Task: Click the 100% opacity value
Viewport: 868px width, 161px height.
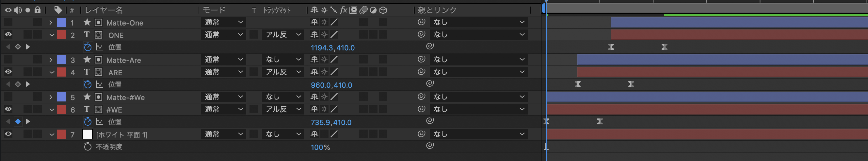Action: (320, 147)
